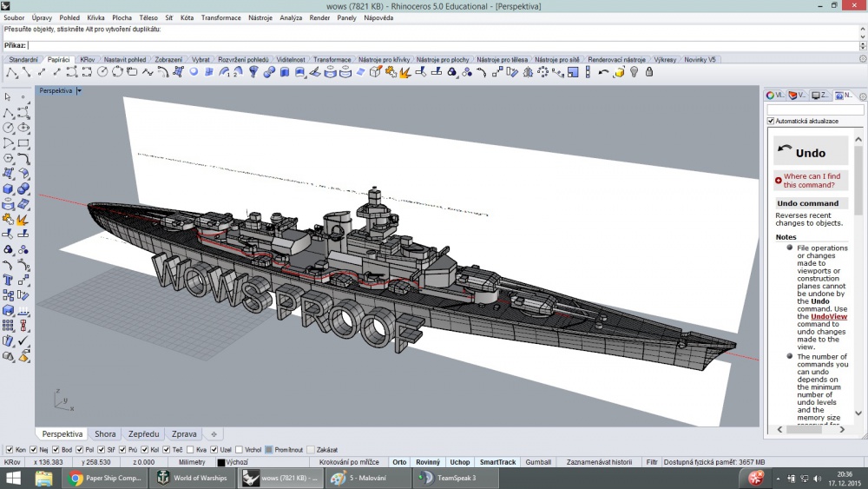Click the Lock padlock icon in toolbar

click(648, 72)
